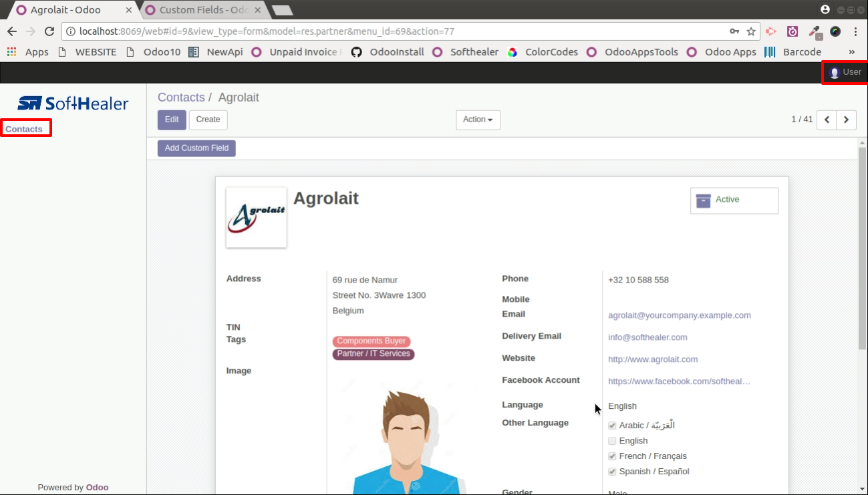Open the GitHub OdooInstall bookmark

[x=388, y=51]
